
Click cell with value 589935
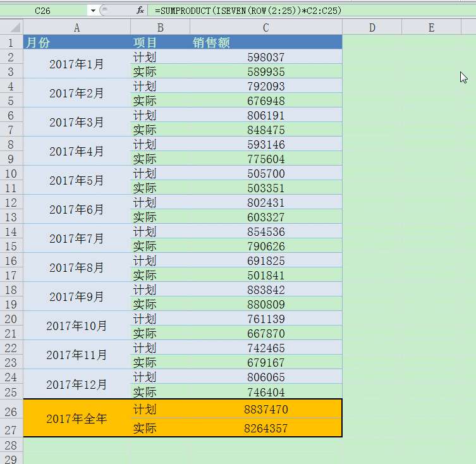pos(266,71)
